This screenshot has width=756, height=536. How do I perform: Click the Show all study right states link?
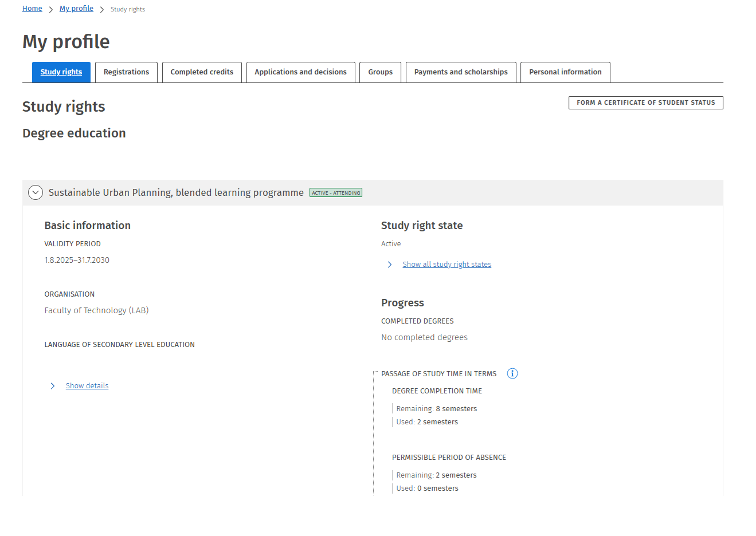[447, 265]
